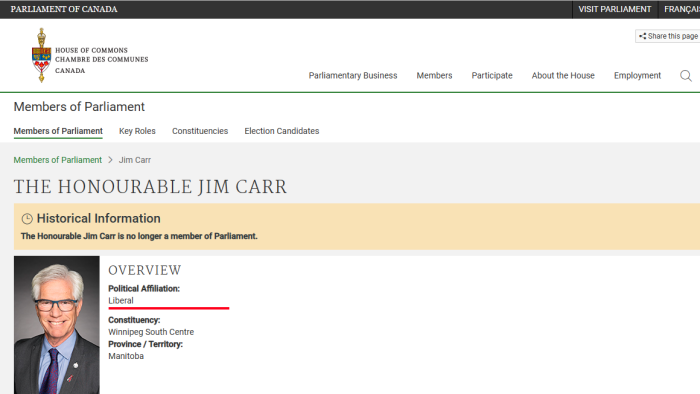Open the Visit Parliament link

pos(615,9)
